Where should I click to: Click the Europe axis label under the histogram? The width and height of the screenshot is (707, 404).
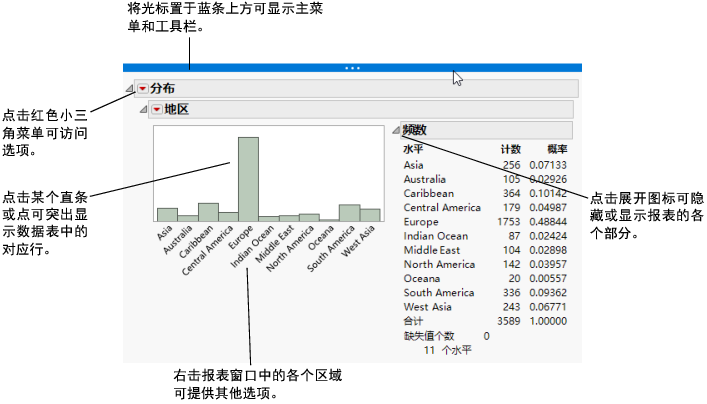(240, 237)
